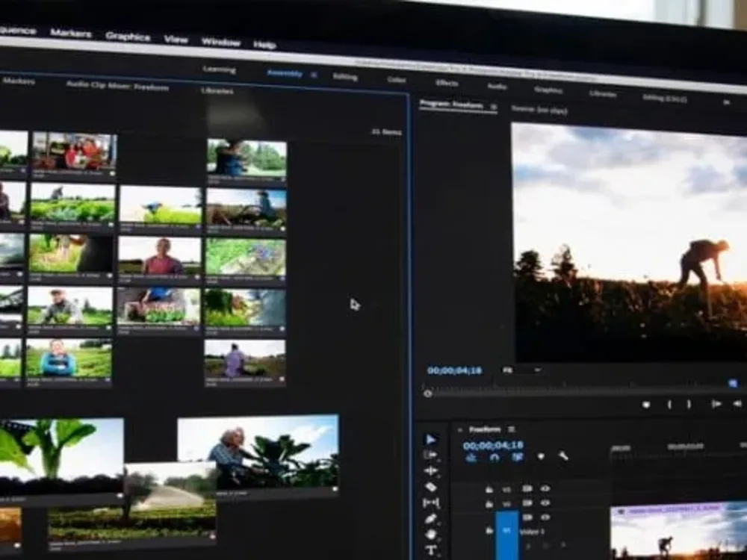This screenshot has height=560, width=747.
Task: Switch to the Effects workspace
Action: pos(447,83)
